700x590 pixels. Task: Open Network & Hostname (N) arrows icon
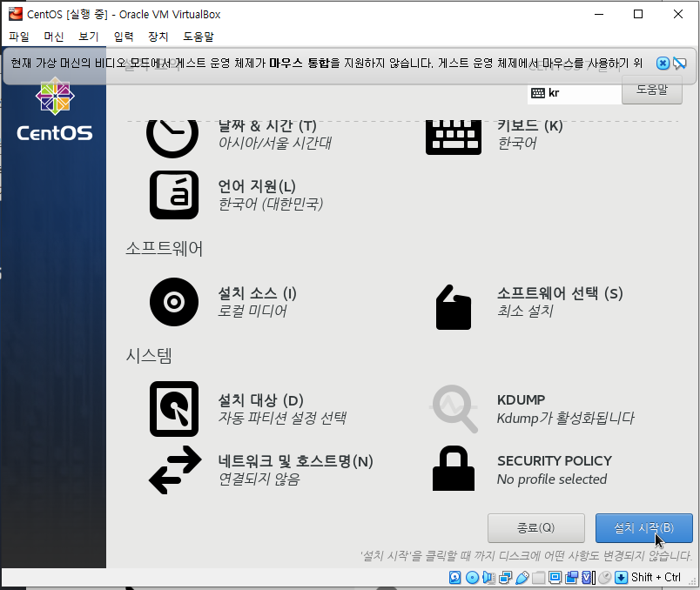pos(175,470)
